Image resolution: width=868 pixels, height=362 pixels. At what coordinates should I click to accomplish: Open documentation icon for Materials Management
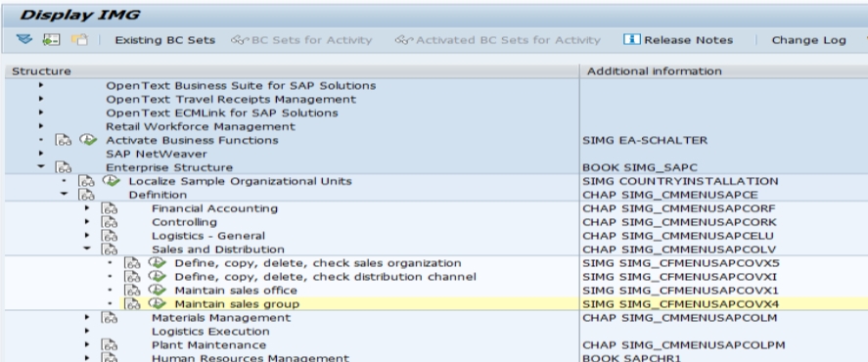coord(110,318)
